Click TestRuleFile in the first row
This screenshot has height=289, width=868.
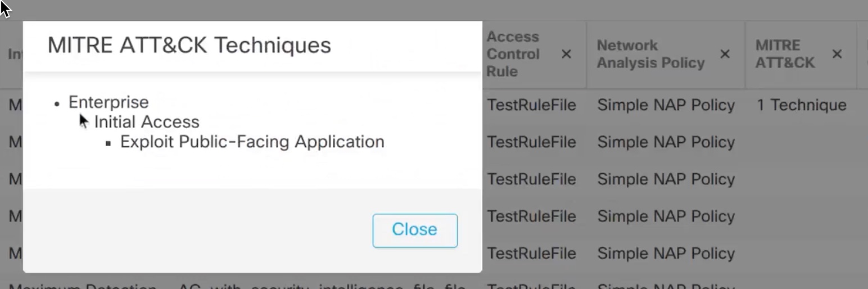[531, 105]
